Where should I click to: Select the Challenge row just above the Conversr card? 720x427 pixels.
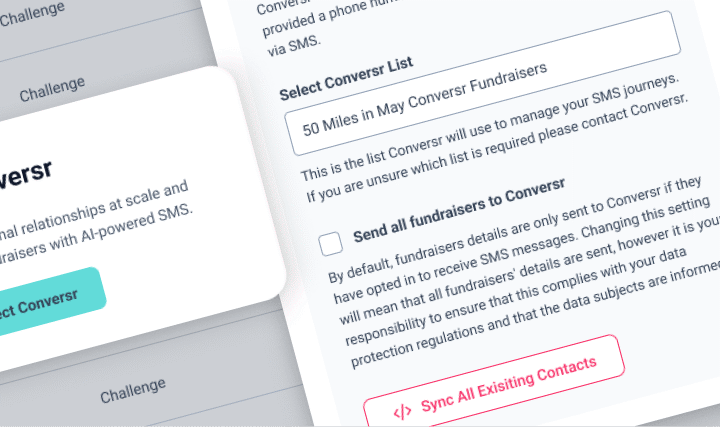[52, 89]
